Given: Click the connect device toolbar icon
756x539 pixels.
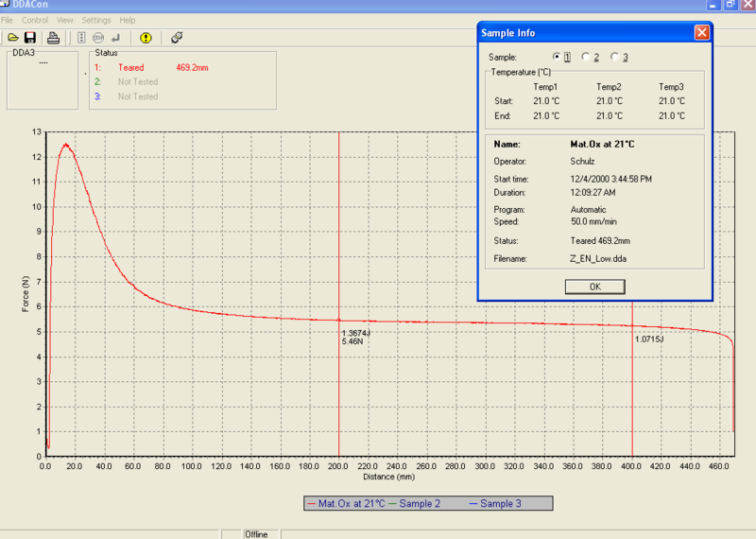Looking at the screenshot, I should coord(177,38).
